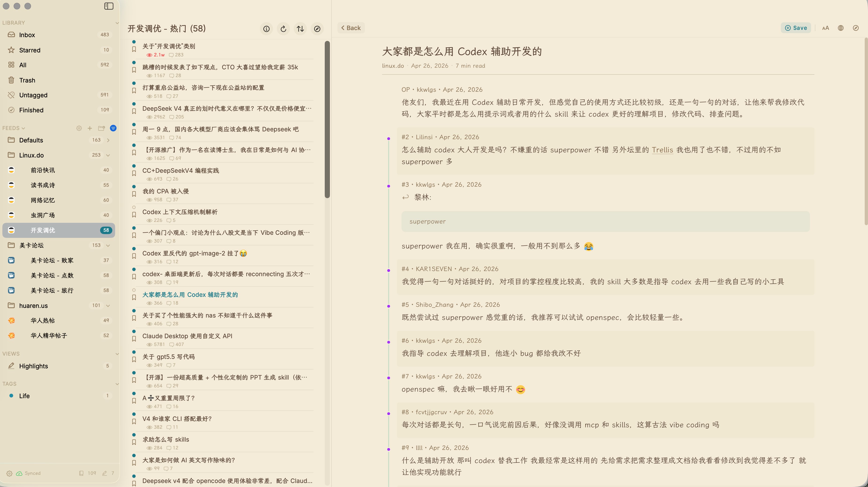The image size is (868, 487).
Task: Open feed 美卡论坛 - 败家
Action: pos(59,260)
